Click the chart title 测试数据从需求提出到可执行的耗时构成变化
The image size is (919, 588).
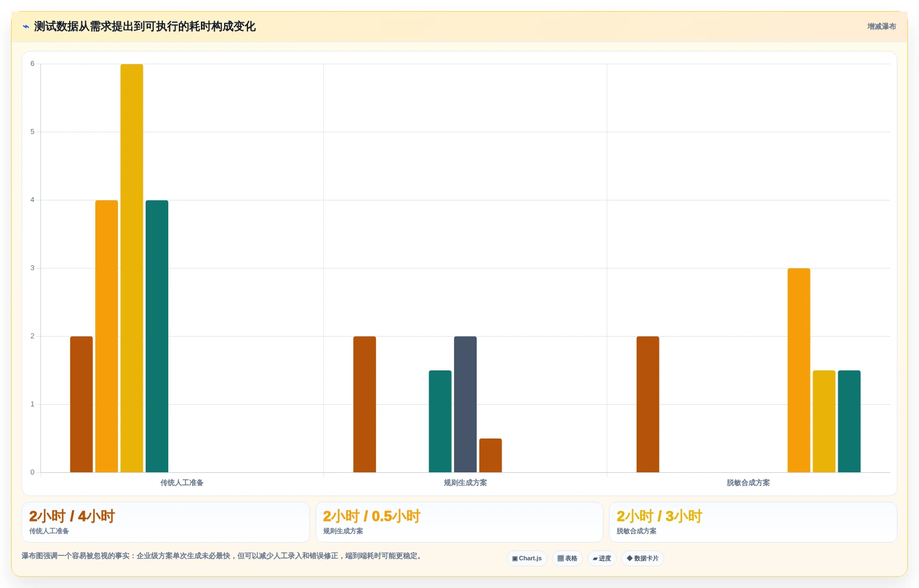pos(145,27)
